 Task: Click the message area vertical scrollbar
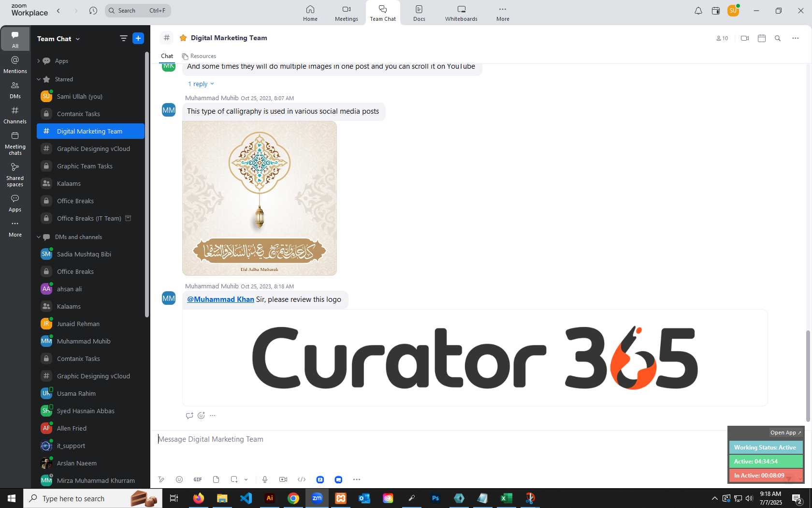coord(807,375)
